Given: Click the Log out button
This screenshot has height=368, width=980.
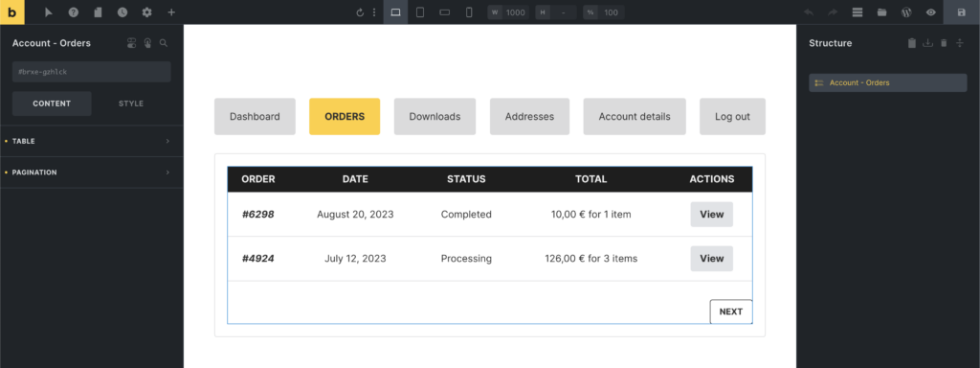Looking at the screenshot, I should [x=732, y=116].
